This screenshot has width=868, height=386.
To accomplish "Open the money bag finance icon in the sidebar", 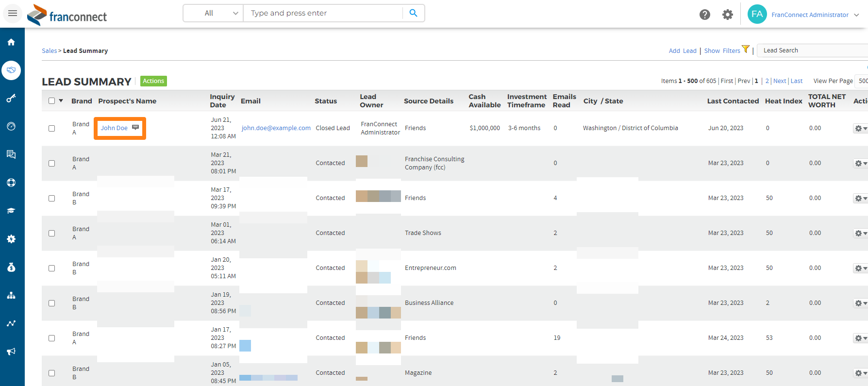I will [11, 267].
